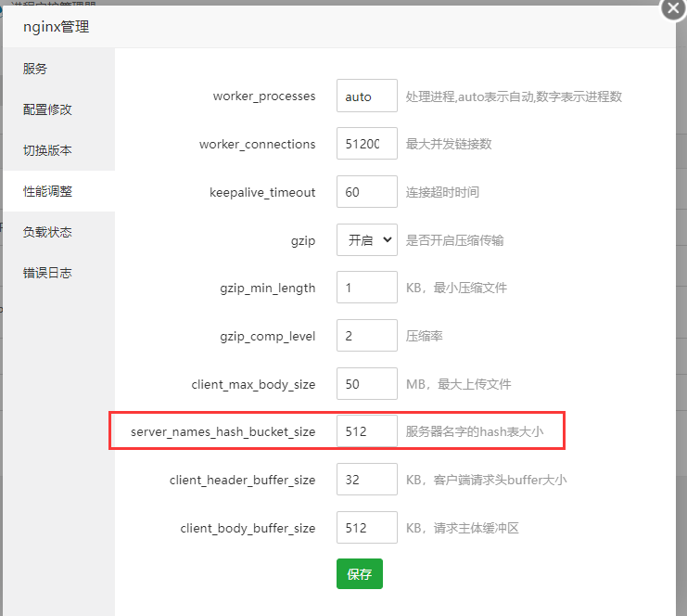Click the MB，最大上传文件 description
The height and width of the screenshot is (616, 687).
pos(458,384)
